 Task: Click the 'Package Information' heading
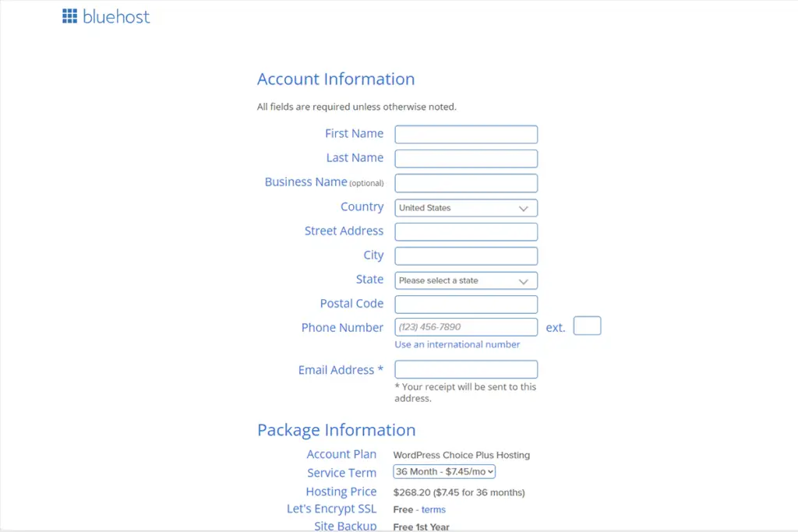337,430
